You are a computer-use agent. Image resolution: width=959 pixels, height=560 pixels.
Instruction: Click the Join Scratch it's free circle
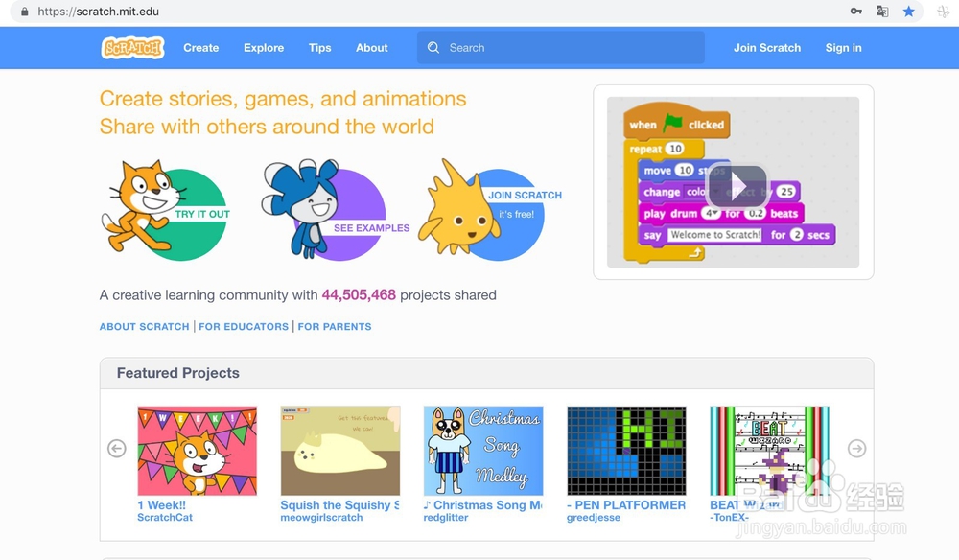pos(489,211)
